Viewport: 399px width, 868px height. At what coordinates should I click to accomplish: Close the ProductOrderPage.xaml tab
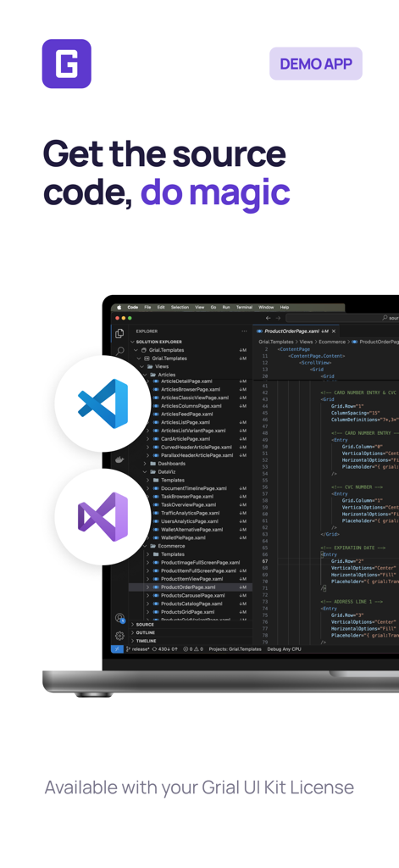tap(334, 331)
